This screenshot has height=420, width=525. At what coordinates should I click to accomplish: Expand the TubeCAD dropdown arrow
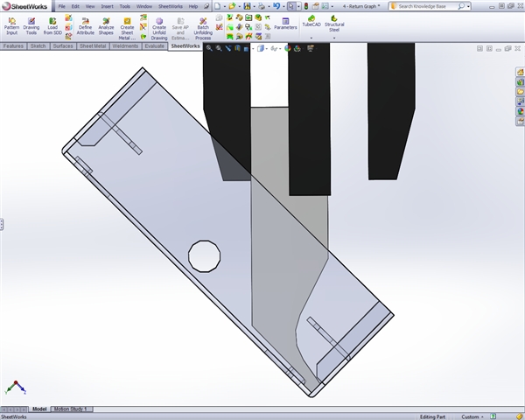tap(311, 38)
